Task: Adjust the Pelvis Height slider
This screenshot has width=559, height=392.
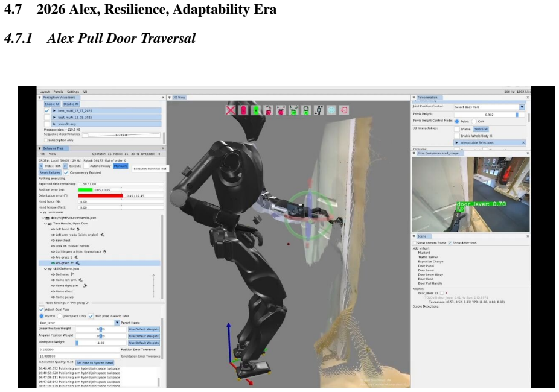Action: pos(489,115)
